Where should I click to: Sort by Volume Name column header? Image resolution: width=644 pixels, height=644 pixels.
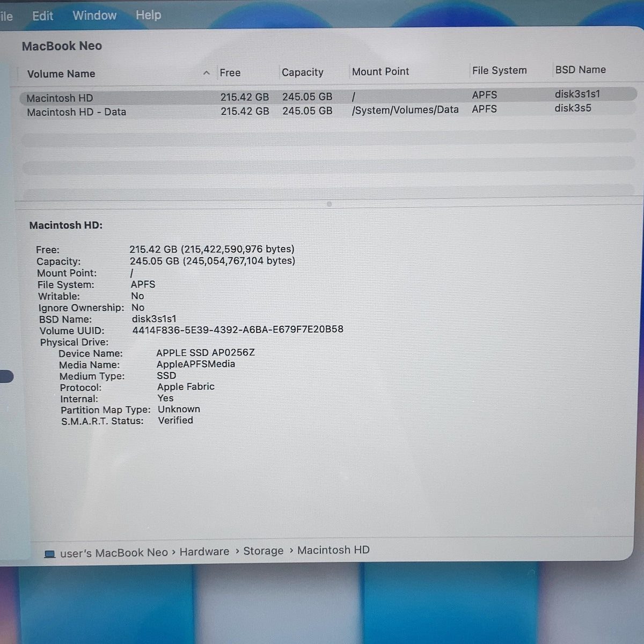point(61,74)
